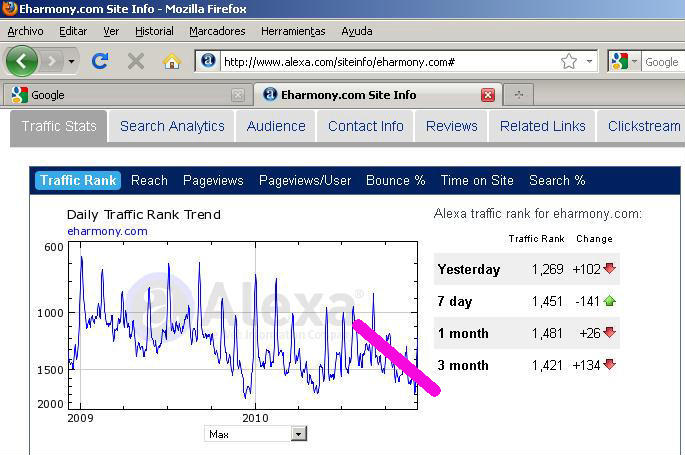Select the Traffic Stats page tab
The height and width of the screenshot is (455, 685).
click(x=59, y=126)
